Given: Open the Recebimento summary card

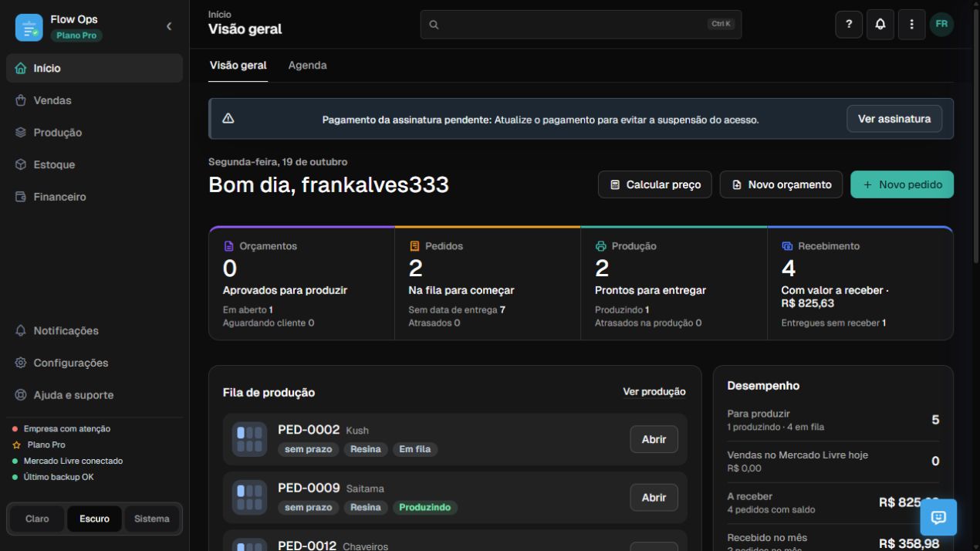Looking at the screenshot, I should (x=860, y=283).
